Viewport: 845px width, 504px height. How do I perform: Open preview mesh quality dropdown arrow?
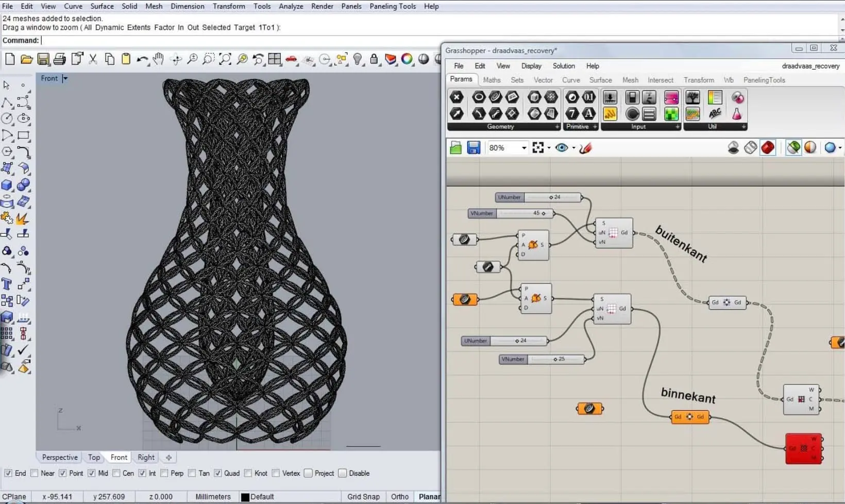(x=840, y=148)
